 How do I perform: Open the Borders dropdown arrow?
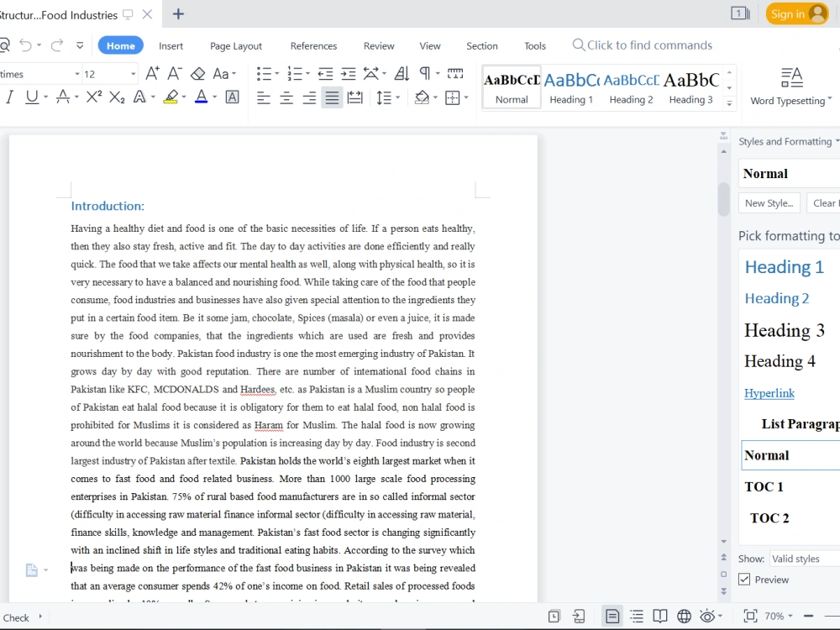tap(466, 97)
